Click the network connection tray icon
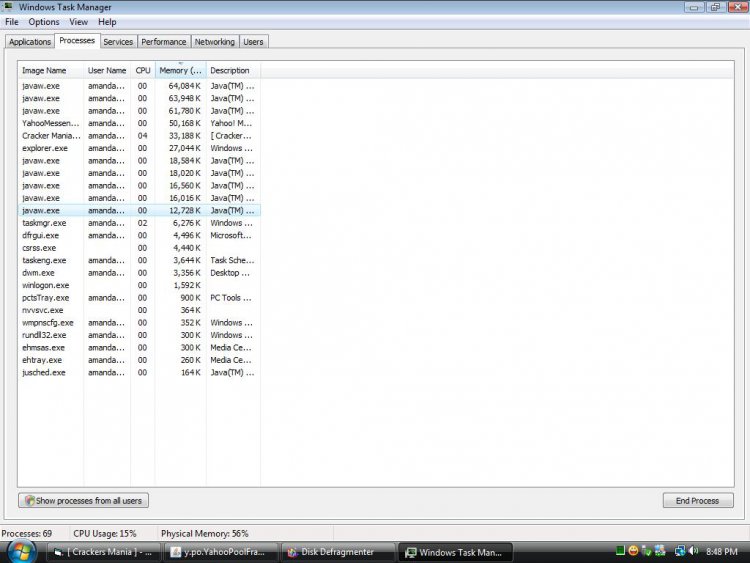Screen dimensions: 750x563 [x=680, y=551]
